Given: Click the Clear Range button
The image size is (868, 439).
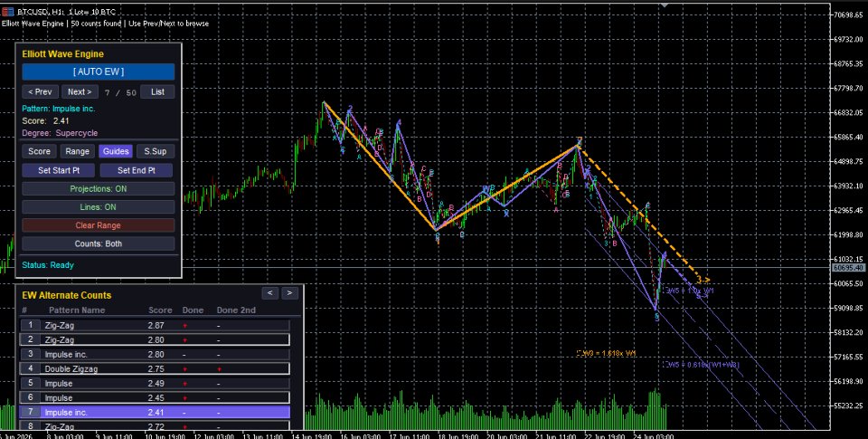Looking at the screenshot, I should click(98, 225).
